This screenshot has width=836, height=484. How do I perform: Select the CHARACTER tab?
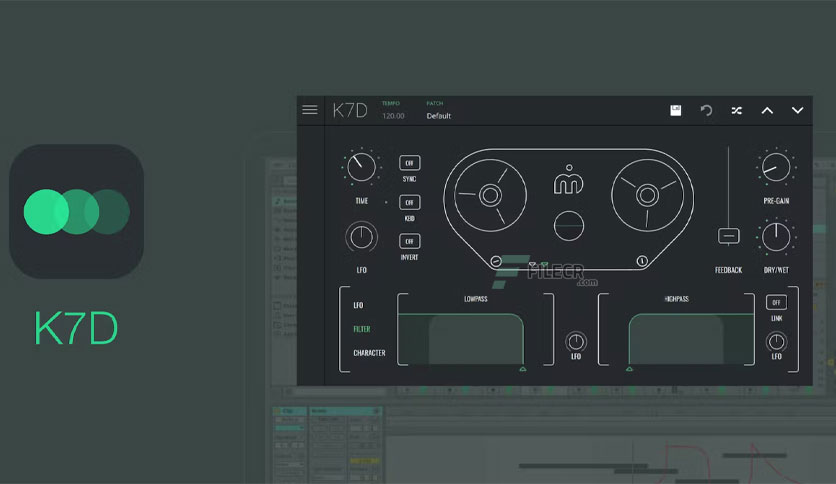[369, 353]
